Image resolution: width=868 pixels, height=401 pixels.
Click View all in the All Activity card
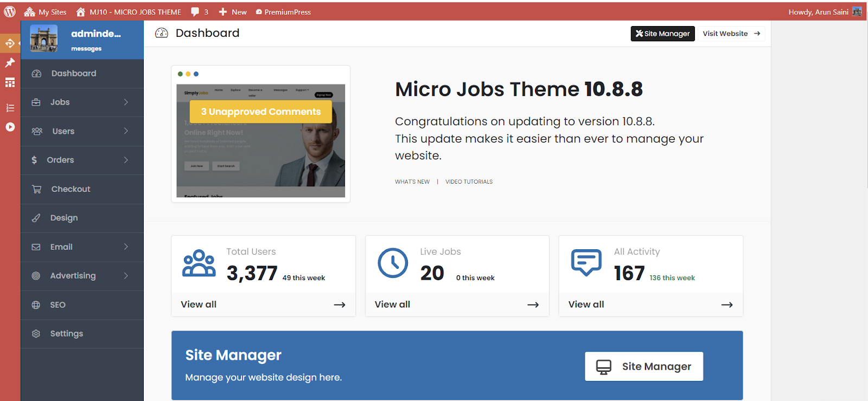pos(586,305)
